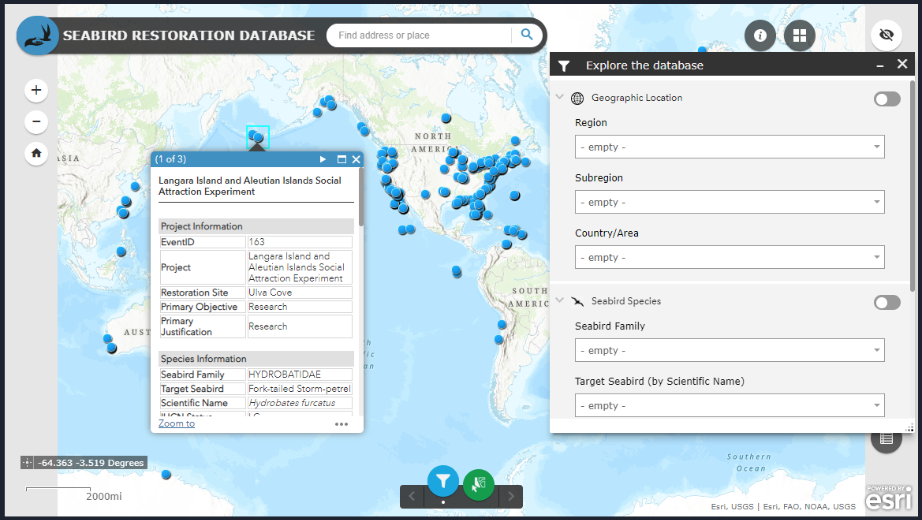Toggle layer visibility eye icon
This screenshot has height=520, width=922.
[x=885, y=36]
